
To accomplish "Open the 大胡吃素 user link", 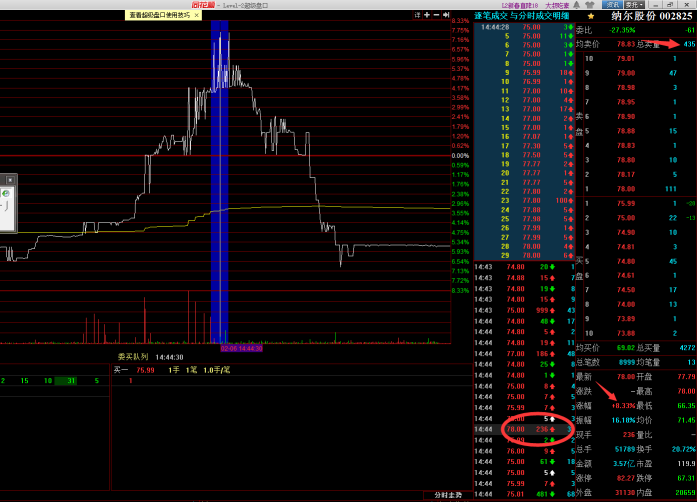I will click(x=557, y=5).
